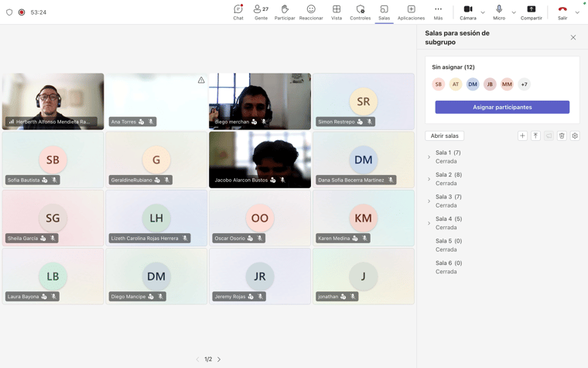Mute with the Micro button
The image size is (588, 368).
tap(499, 12)
